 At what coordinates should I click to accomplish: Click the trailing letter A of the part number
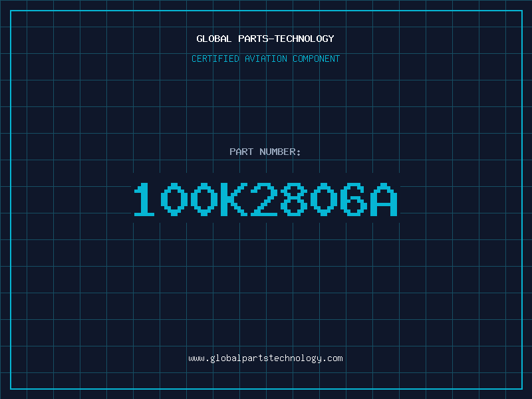384,199
